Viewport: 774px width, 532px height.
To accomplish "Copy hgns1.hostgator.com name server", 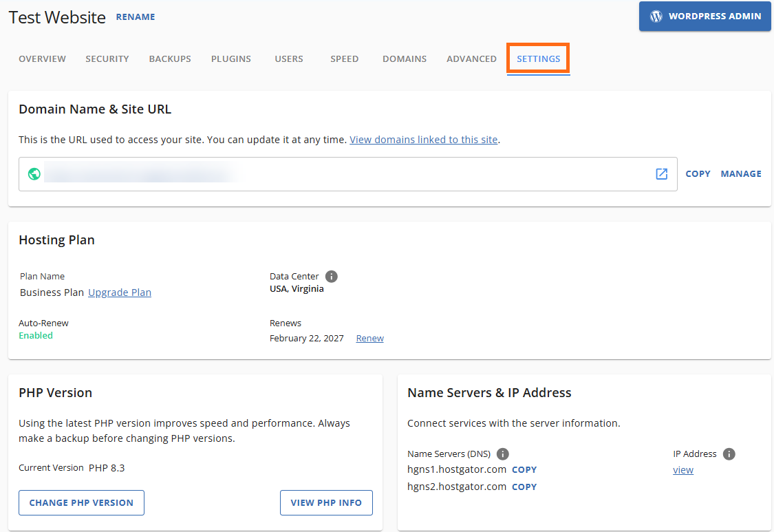I will tap(524, 470).
